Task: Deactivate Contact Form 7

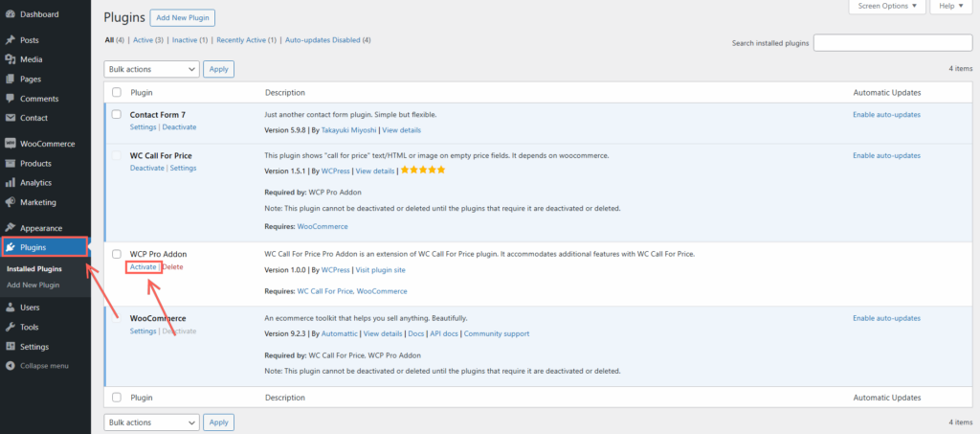Action: (179, 127)
